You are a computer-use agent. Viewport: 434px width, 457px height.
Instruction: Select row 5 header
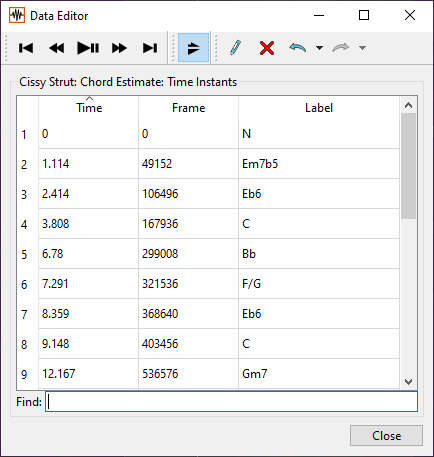click(x=24, y=254)
